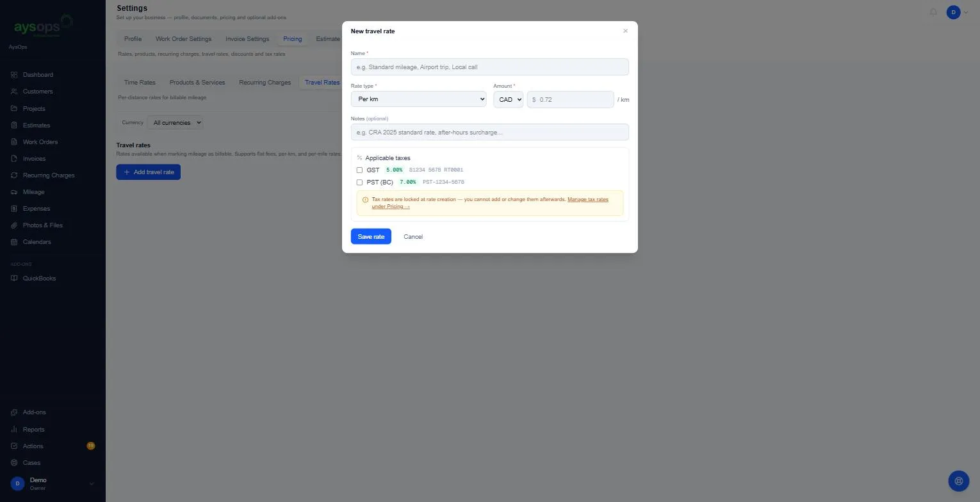Click the Actions badge count
This screenshot has height=502, width=980.
[91, 446]
